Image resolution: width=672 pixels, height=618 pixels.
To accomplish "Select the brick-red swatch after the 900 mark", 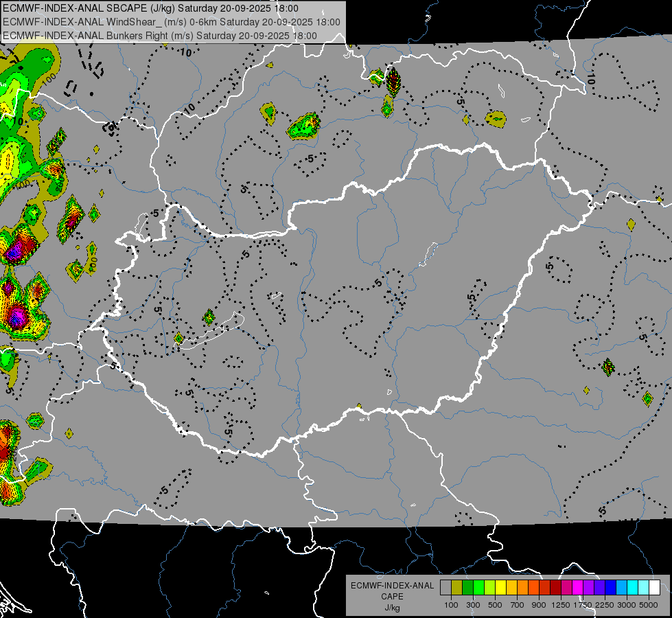I will tap(545, 588).
